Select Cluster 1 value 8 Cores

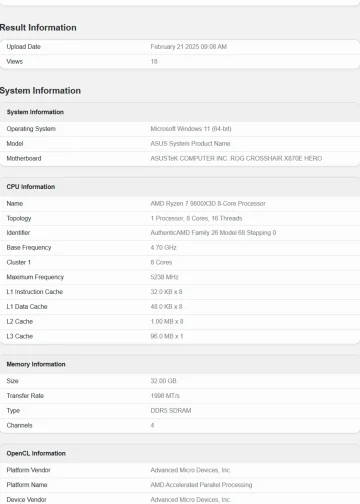[161, 262]
